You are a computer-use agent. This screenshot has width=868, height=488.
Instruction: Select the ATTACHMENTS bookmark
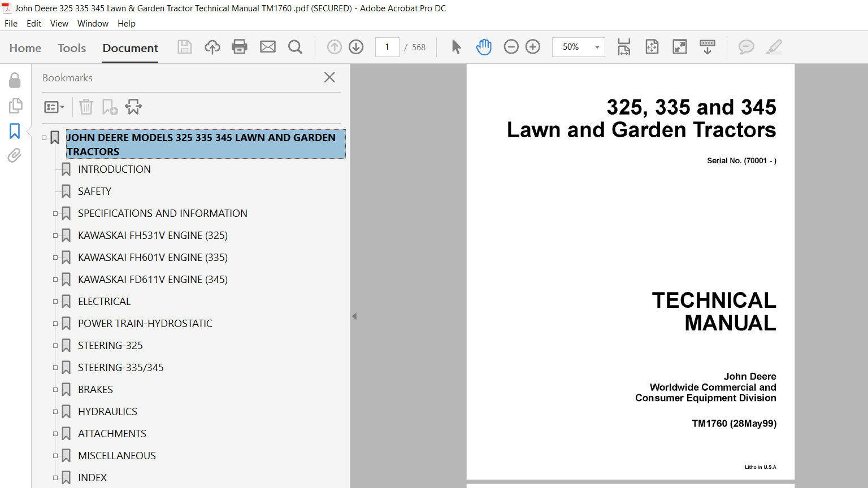pos(112,434)
